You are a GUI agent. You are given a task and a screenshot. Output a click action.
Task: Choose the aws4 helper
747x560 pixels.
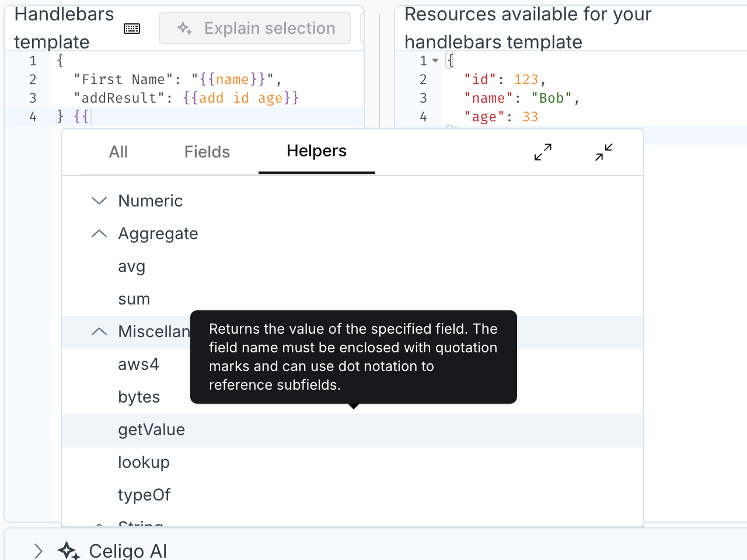[x=138, y=364]
